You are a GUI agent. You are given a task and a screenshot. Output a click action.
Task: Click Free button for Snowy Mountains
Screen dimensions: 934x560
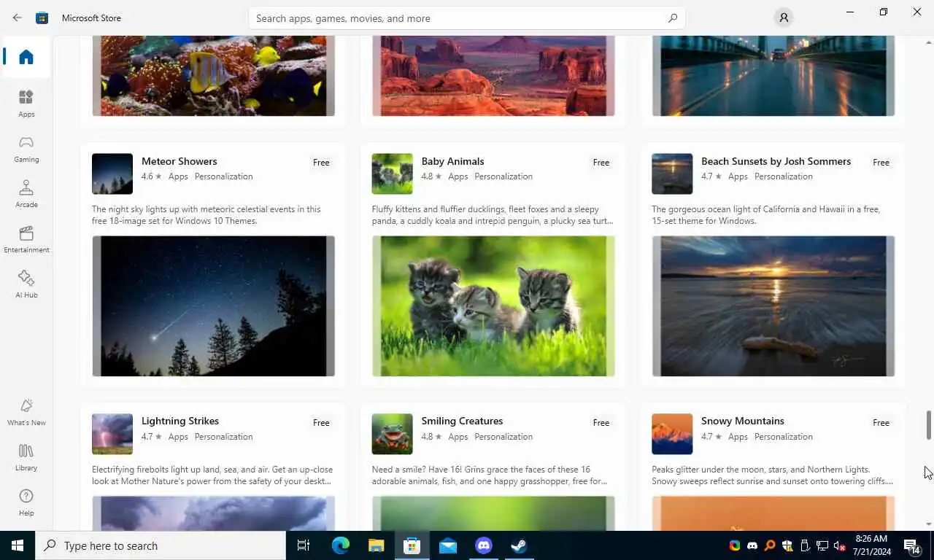click(x=881, y=423)
